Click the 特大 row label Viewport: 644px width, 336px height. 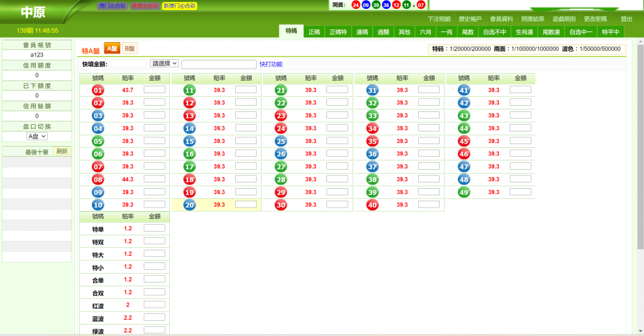97,255
